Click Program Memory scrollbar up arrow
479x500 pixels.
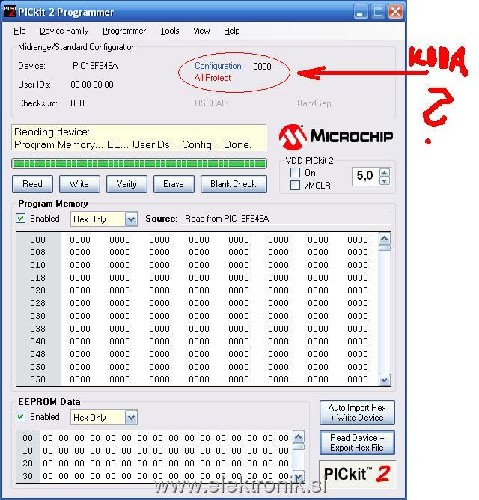click(x=385, y=239)
